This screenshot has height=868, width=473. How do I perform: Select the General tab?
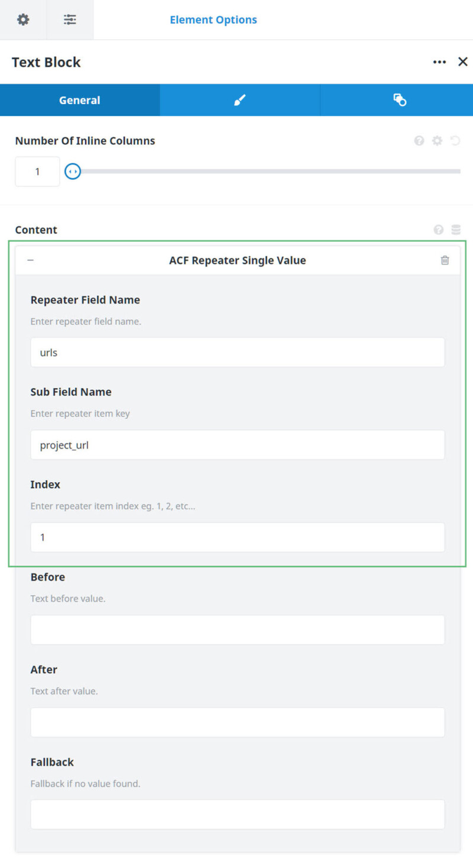tap(80, 99)
